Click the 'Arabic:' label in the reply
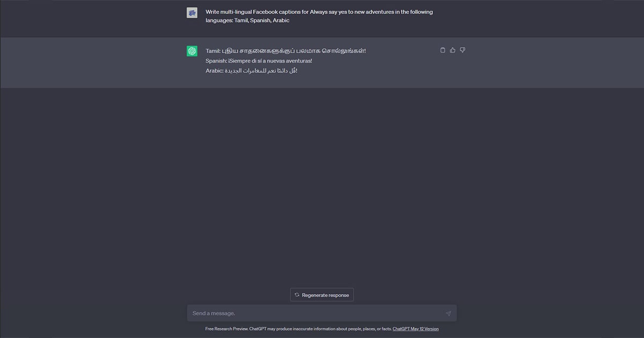The height and width of the screenshot is (338, 644). (x=215, y=71)
